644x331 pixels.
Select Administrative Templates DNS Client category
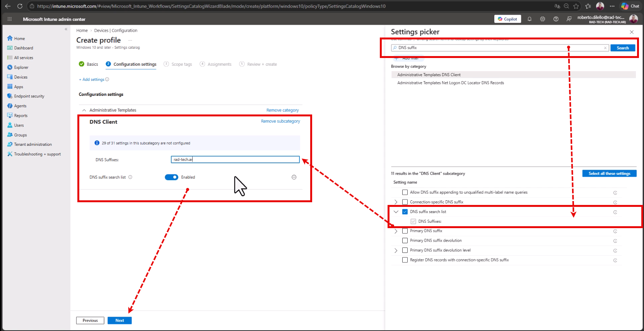pyautogui.click(x=513, y=75)
